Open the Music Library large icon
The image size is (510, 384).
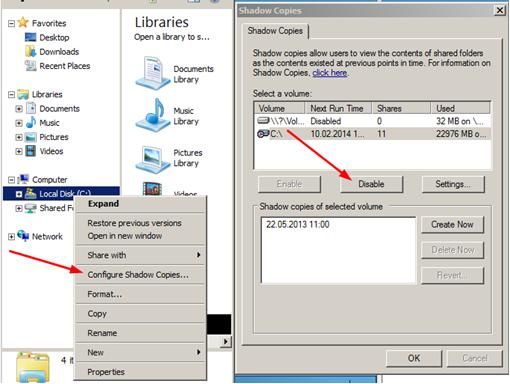click(153, 115)
